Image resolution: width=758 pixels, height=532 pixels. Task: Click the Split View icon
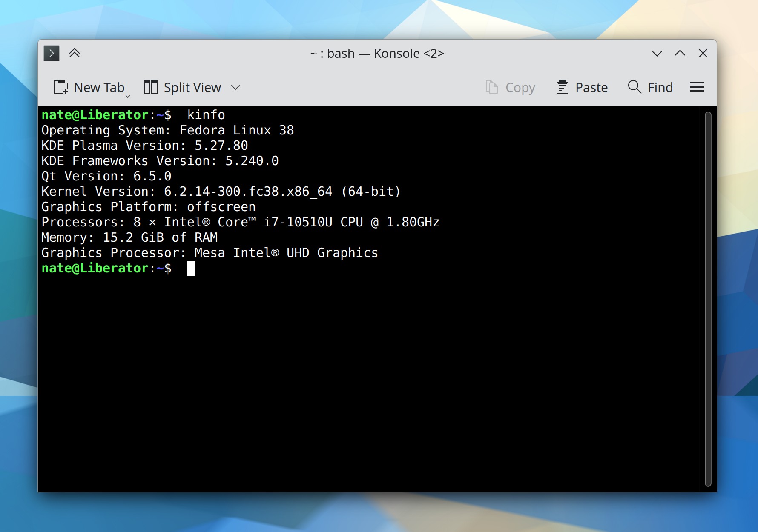pos(152,87)
